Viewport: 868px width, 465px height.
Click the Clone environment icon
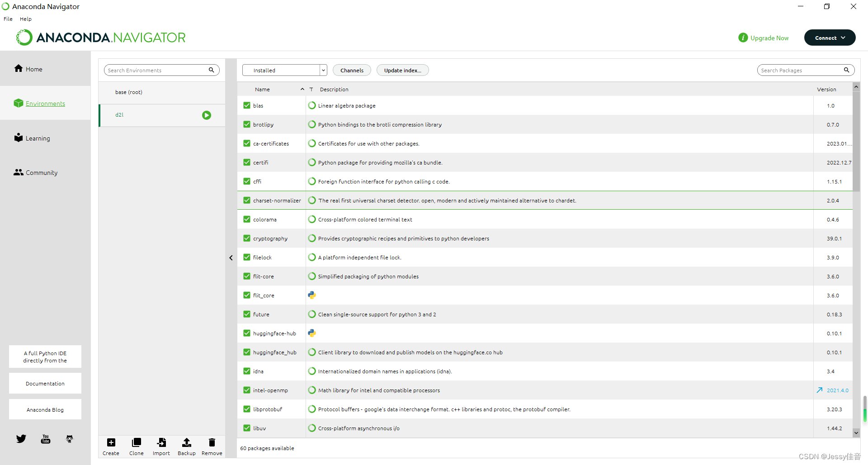click(x=137, y=442)
